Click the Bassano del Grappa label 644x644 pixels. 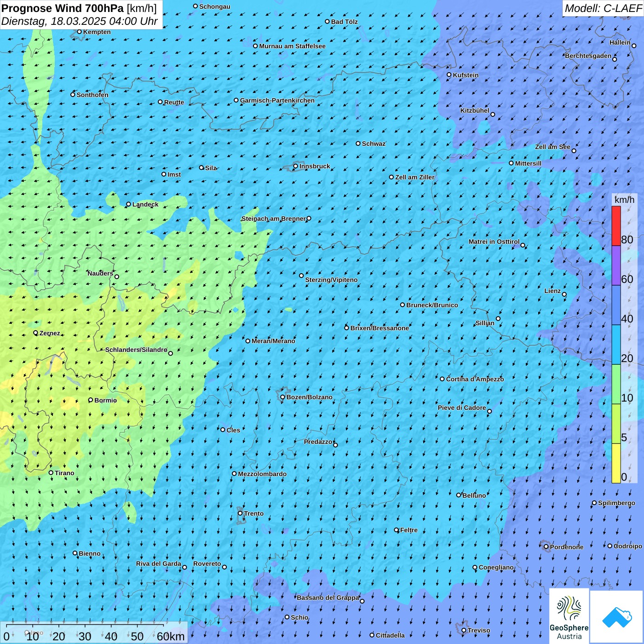pos(328,598)
